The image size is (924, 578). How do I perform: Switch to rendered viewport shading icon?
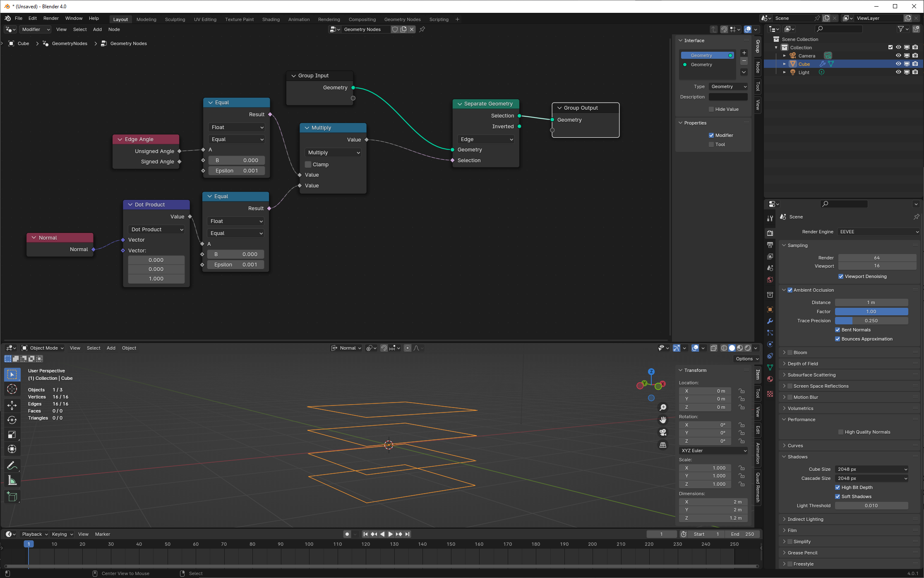click(748, 348)
